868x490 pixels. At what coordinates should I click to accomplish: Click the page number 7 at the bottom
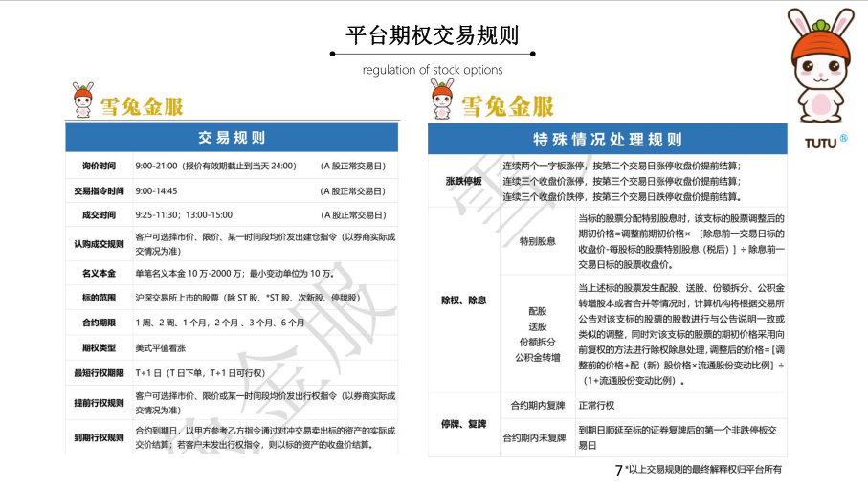(617, 470)
